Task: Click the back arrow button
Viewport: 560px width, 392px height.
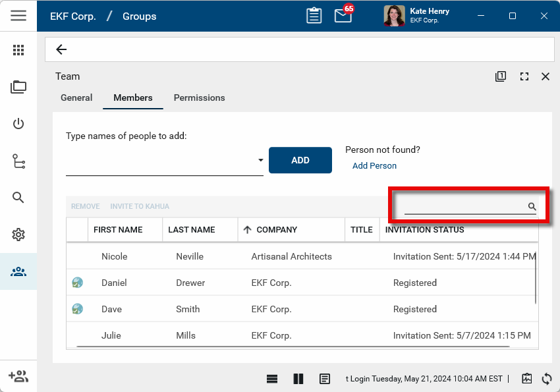Action: point(61,49)
